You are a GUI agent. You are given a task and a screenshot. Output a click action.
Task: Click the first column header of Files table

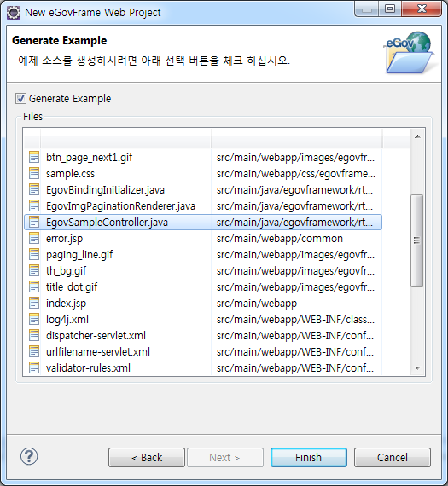[x=32, y=138]
